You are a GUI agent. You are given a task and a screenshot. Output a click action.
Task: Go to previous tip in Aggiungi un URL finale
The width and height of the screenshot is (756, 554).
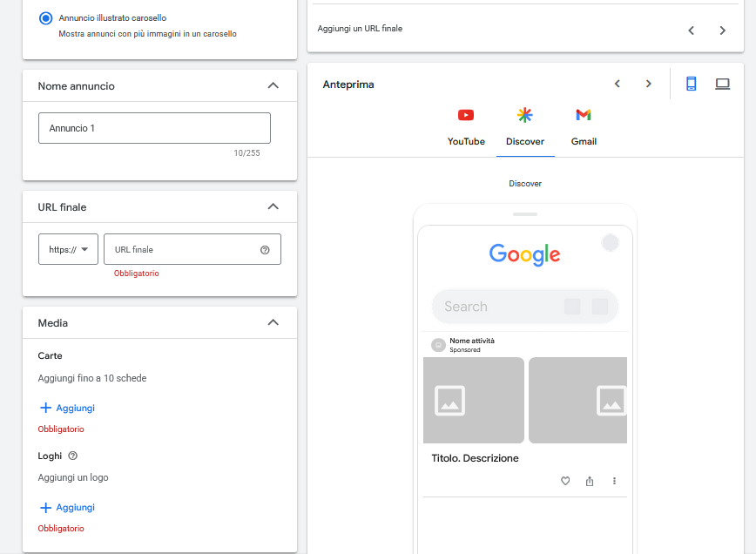click(691, 30)
